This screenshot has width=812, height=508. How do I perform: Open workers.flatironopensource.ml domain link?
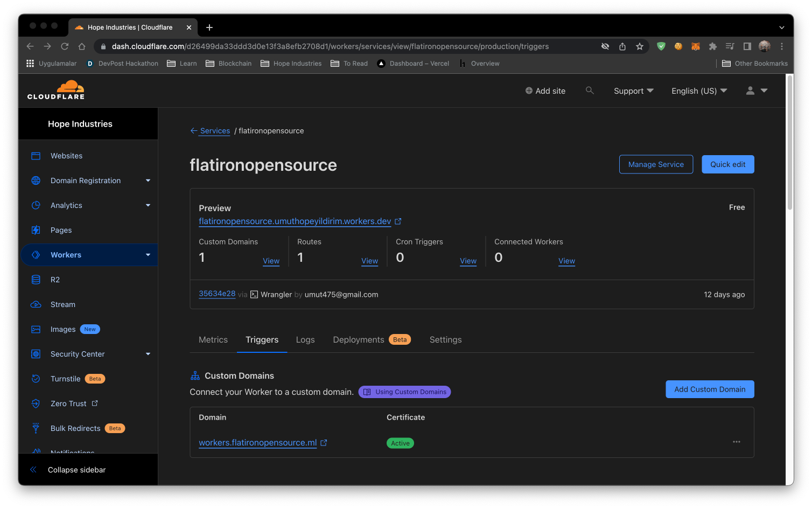pos(258,442)
